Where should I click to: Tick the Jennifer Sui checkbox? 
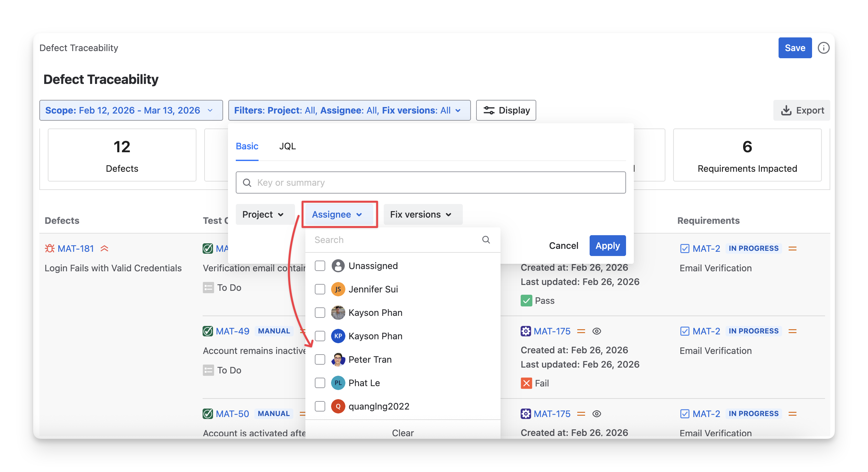click(320, 289)
